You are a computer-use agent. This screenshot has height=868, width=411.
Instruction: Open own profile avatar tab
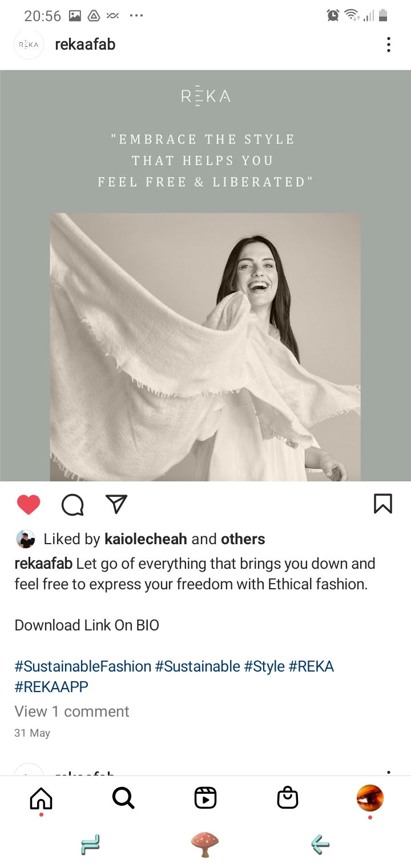370,798
